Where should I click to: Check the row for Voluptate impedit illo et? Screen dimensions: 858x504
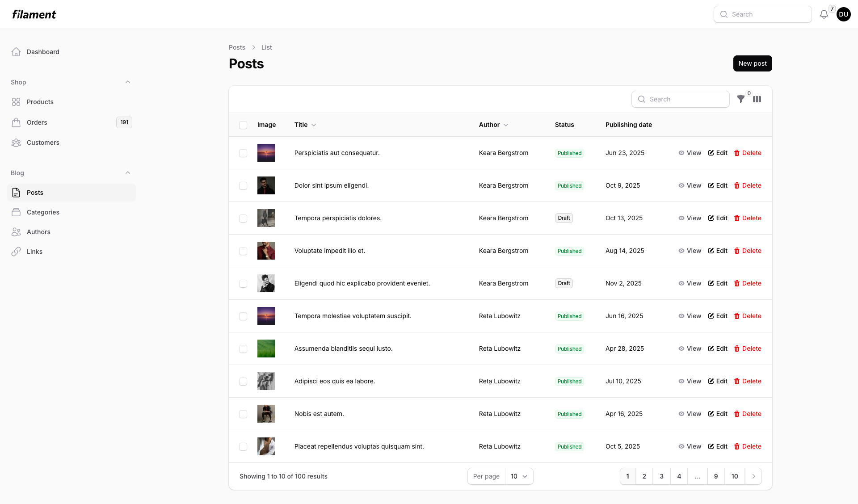pos(243,251)
